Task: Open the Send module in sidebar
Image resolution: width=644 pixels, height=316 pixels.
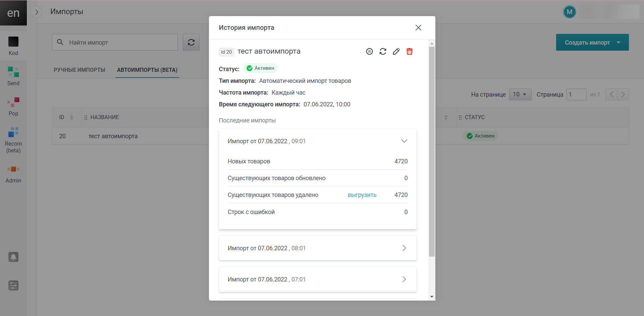Action: tap(13, 76)
